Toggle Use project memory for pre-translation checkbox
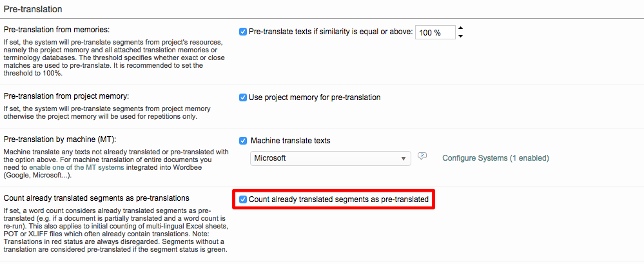The image size is (644, 264). (x=243, y=97)
